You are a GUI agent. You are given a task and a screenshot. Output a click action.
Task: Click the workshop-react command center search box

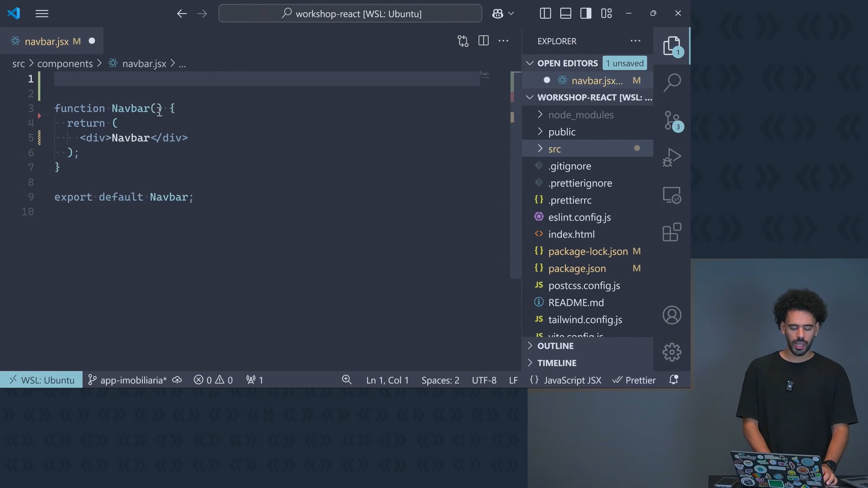(x=350, y=14)
